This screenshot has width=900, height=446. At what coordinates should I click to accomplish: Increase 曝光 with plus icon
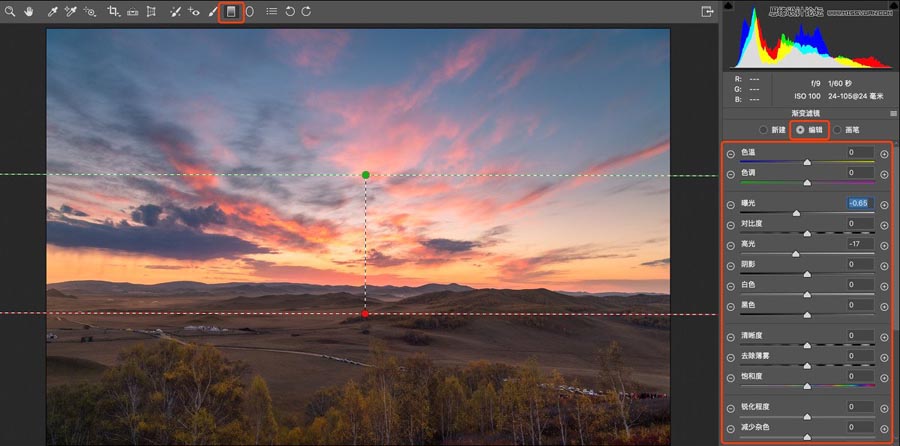884,205
